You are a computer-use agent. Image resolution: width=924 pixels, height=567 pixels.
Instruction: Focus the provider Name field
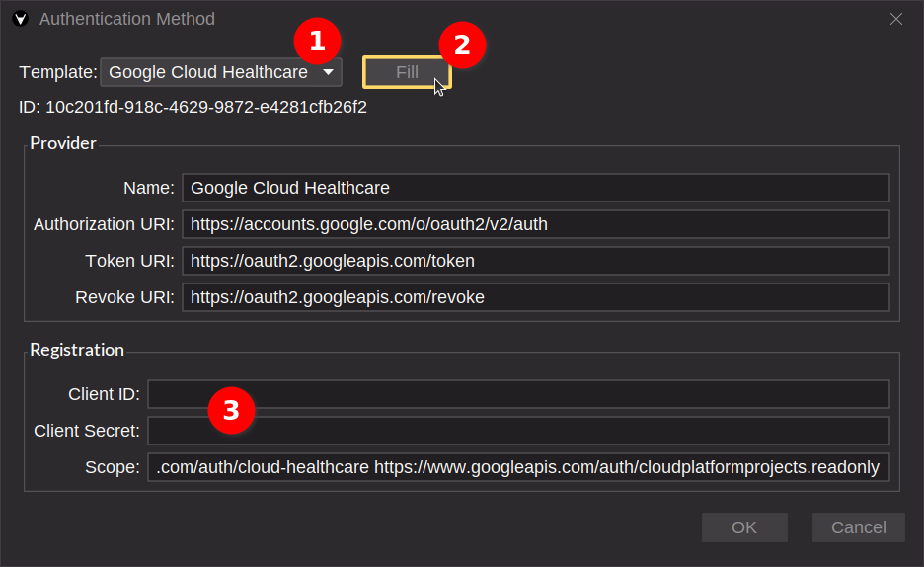(x=535, y=188)
